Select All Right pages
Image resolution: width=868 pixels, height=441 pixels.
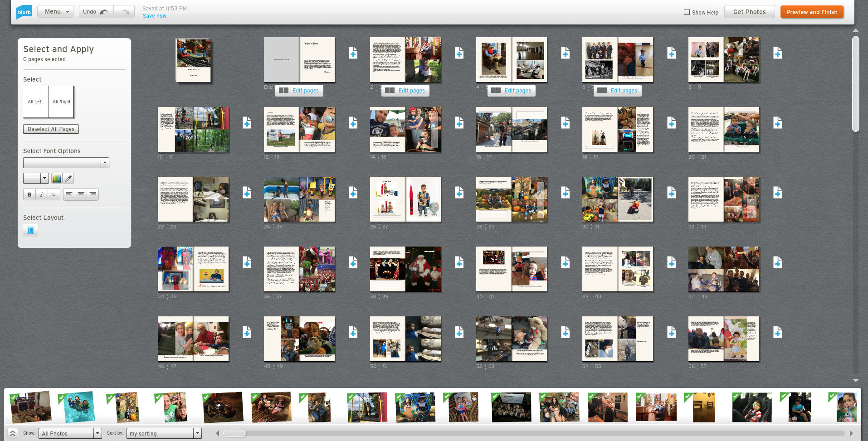[62, 102]
